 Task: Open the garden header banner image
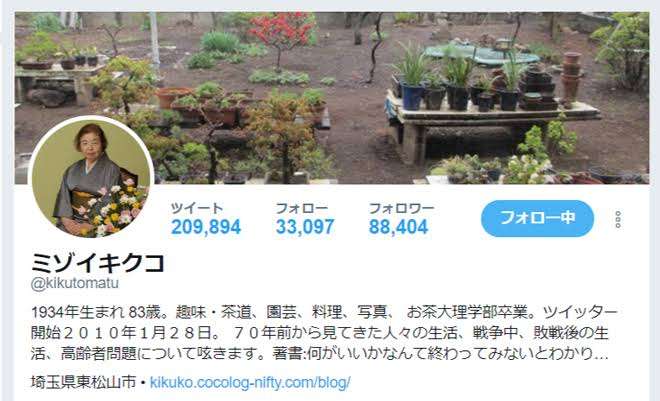click(332, 98)
